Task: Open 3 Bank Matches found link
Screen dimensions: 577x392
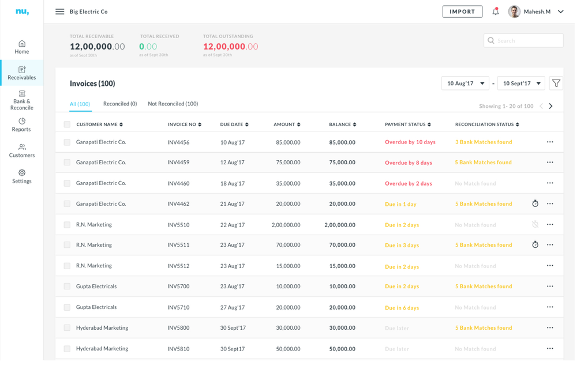Action: click(x=483, y=142)
